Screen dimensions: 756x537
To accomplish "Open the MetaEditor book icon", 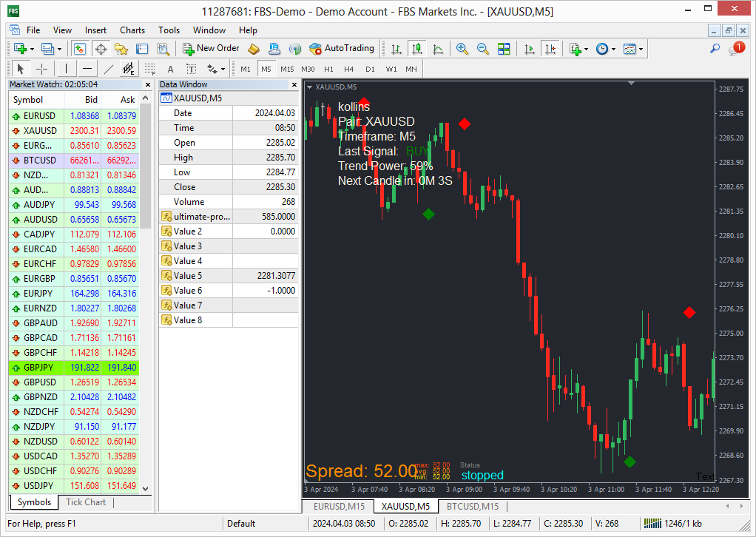I will pos(254,49).
